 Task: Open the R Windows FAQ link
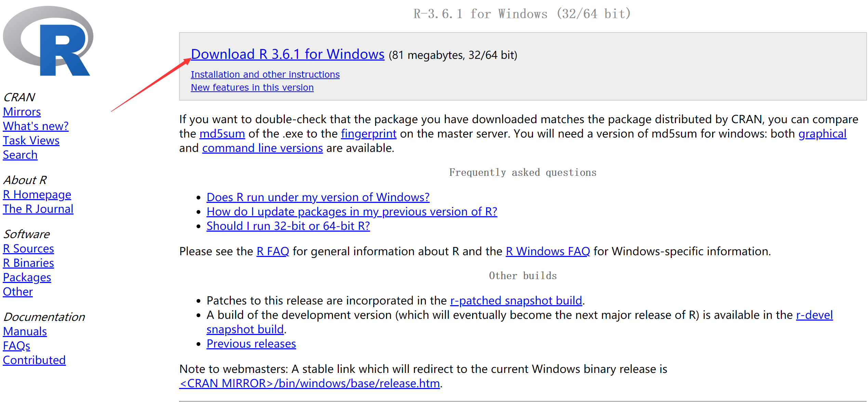tap(548, 251)
